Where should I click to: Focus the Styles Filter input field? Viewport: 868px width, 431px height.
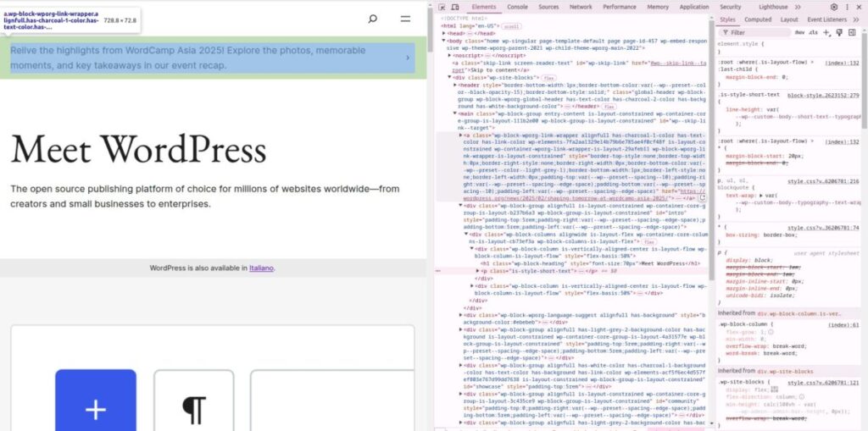pos(755,33)
